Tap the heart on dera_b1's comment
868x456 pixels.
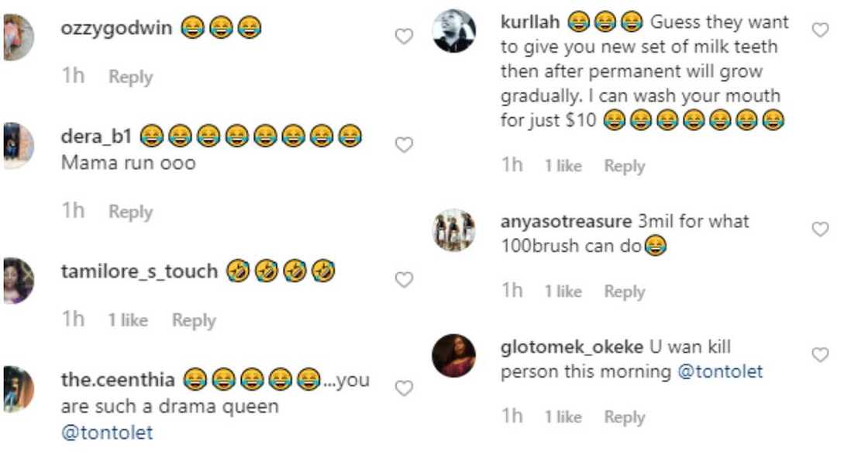coord(404,145)
